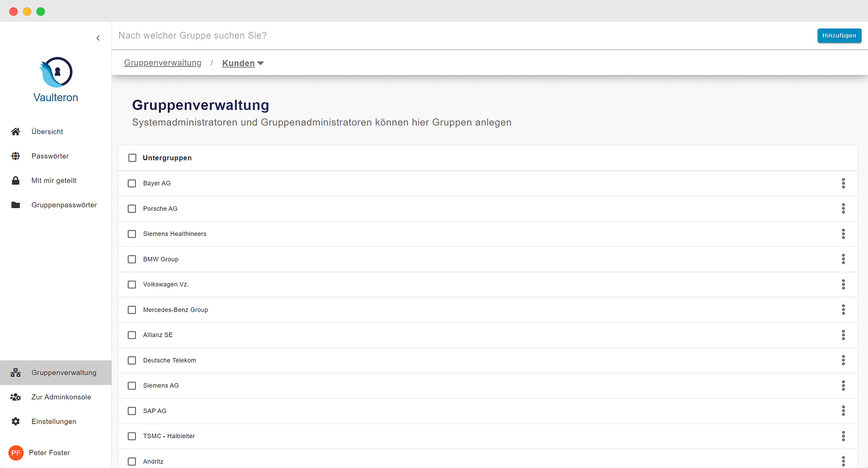Select the SAP AG checkbox

132,411
